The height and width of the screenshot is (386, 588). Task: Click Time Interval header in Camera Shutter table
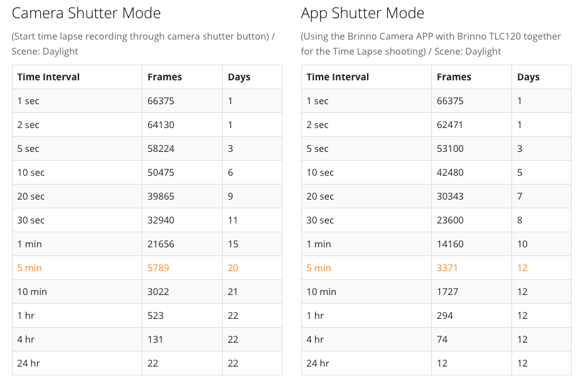pyautogui.click(x=48, y=77)
